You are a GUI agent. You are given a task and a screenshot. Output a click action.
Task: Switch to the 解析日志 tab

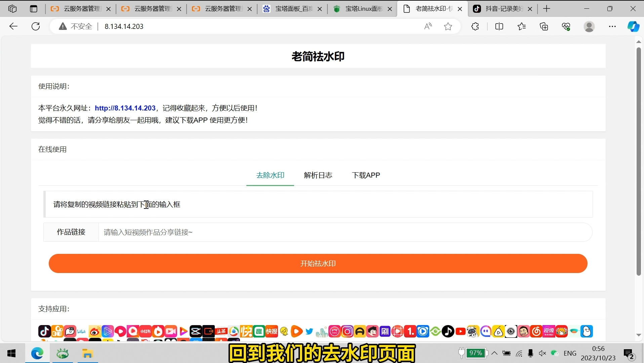pyautogui.click(x=318, y=175)
